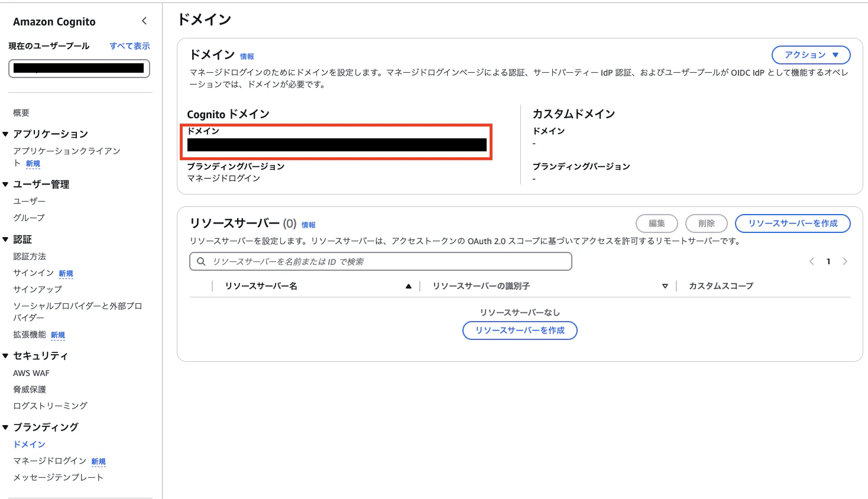
Task: Open ソーシャルプロバイダーと外部プロバイダー page
Action: (x=77, y=312)
